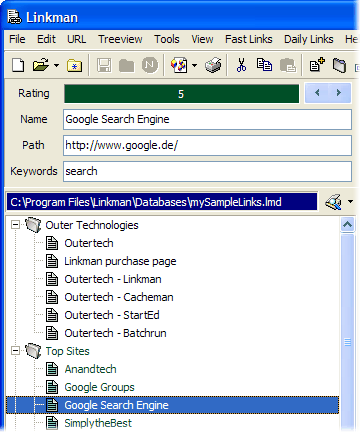Decrease rating with left arrow button
Image resolution: width=360 pixels, height=433 pixels.
click(x=317, y=93)
